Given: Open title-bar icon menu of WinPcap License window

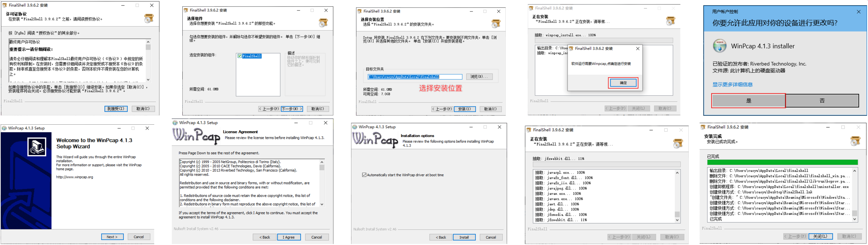Looking at the screenshot, I should (x=175, y=123).
